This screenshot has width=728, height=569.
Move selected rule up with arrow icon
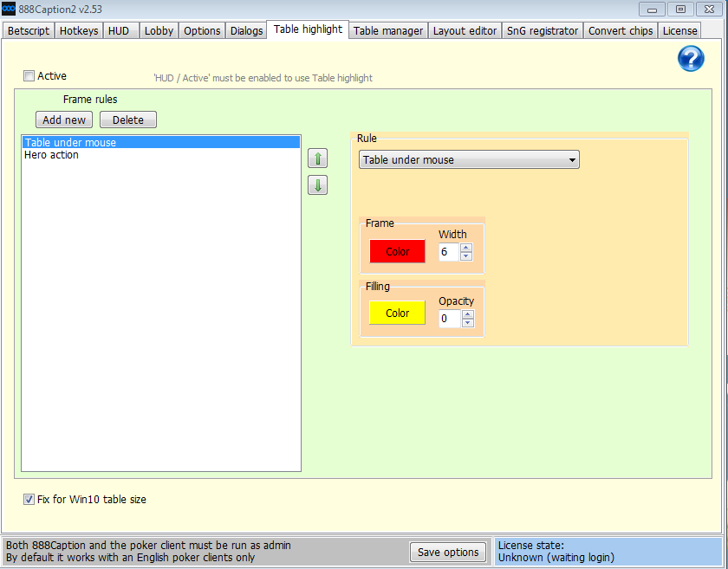[x=317, y=158]
